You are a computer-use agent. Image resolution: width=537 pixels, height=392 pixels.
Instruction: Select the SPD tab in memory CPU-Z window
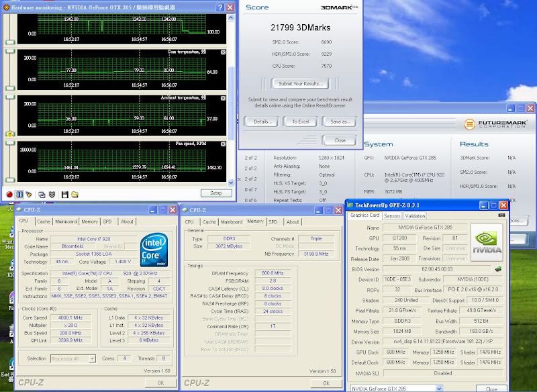pyautogui.click(x=273, y=222)
